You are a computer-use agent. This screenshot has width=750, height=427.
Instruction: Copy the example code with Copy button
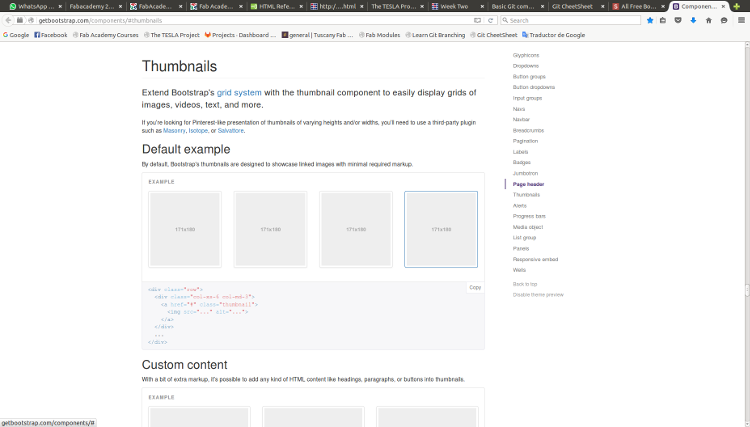click(x=475, y=287)
